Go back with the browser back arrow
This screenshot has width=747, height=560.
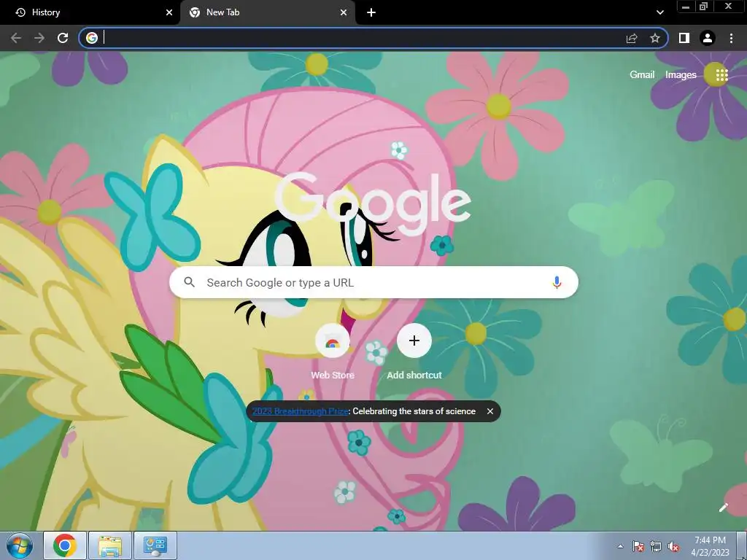[x=16, y=38]
